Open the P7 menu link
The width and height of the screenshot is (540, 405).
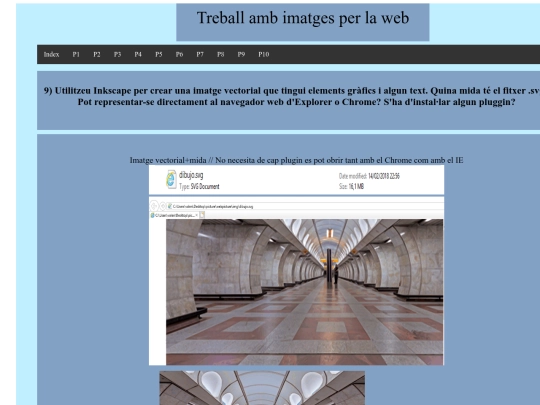pos(200,54)
